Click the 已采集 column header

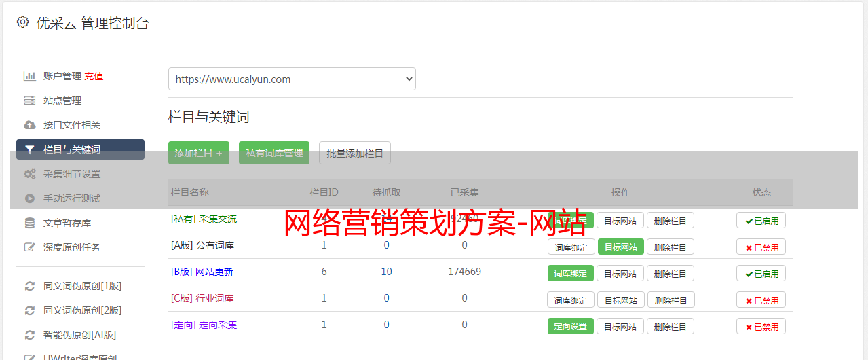(x=464, y=192)
